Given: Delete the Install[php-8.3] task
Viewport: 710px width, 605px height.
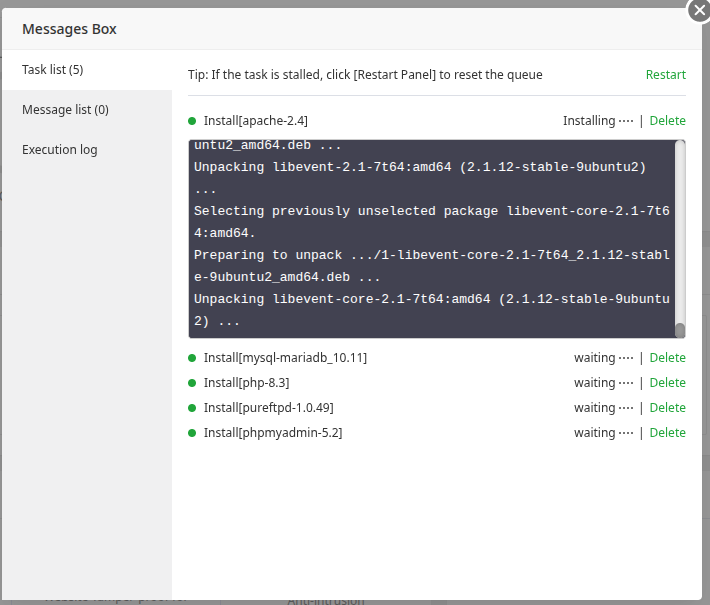Looking at the screenshot, I should pyautogui.click(x=667, y=383).
